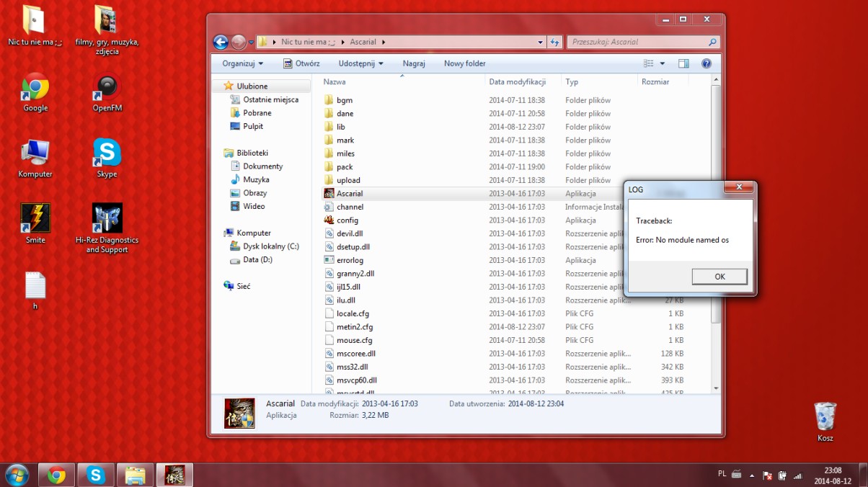Sort by the Nazwa column header
The height and width of the screenshot is (487, 868).
402,81
